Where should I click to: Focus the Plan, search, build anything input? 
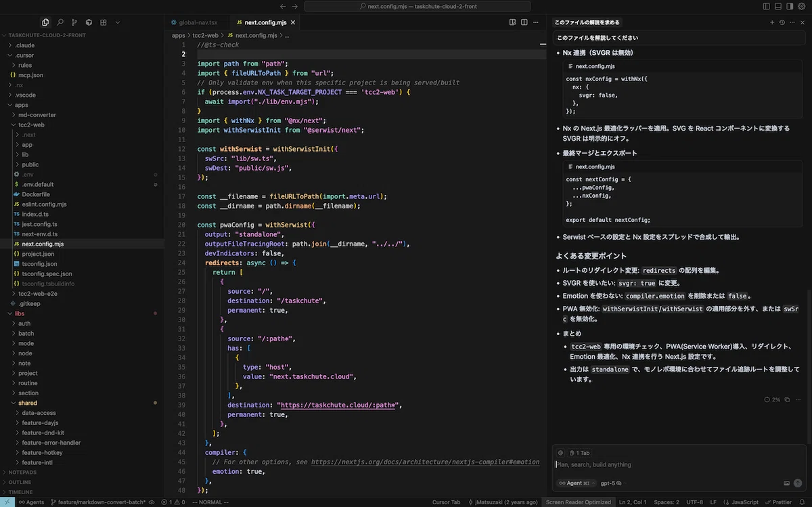[679, 465]
